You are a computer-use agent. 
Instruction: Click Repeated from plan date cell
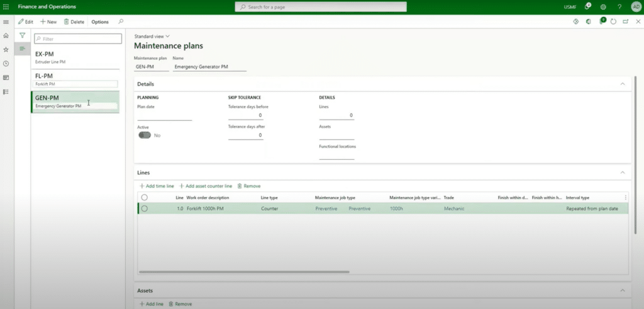(x=592, y=209)
